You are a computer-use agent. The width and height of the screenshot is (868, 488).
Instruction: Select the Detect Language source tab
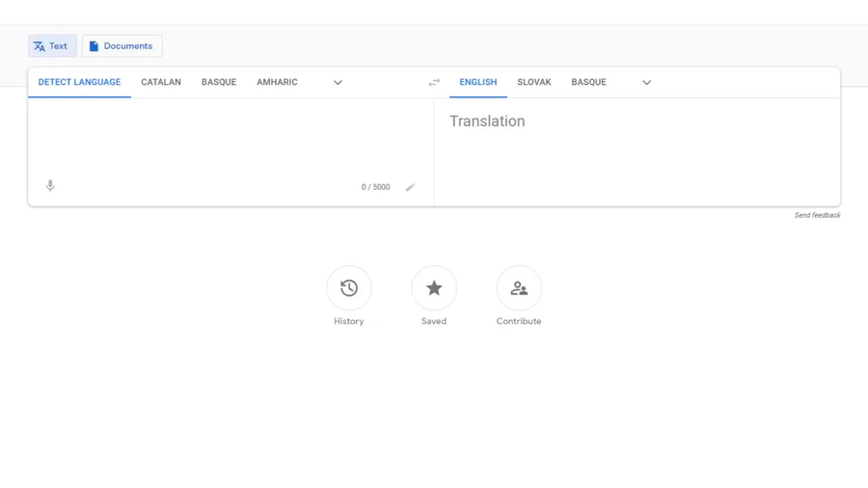click(79, 82)
